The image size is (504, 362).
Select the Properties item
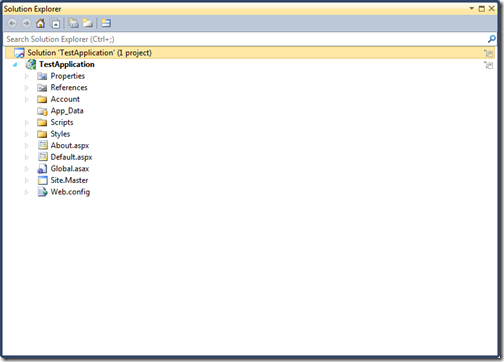pyautogui.click(x=68, y=76)
